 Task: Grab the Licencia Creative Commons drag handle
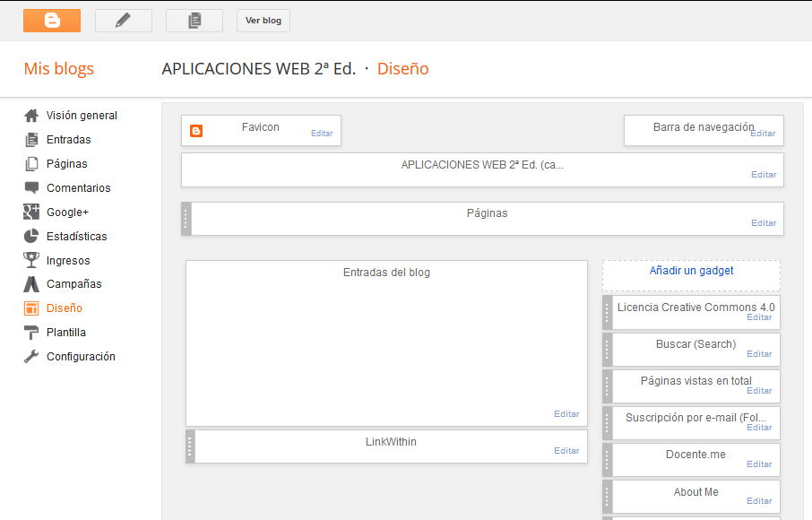(608, 312)
